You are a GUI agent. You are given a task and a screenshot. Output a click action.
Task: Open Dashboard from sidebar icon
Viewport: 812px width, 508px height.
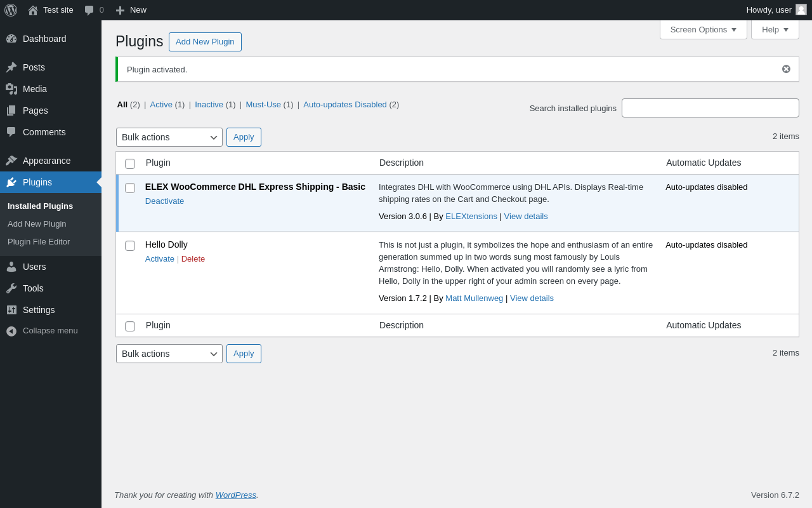point(11,39)
